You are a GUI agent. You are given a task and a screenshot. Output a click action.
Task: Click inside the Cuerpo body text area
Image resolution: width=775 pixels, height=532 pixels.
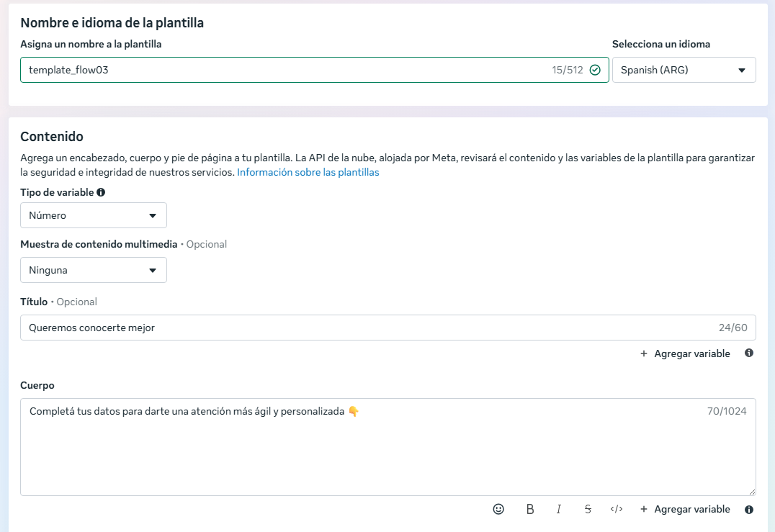click(x=388, y=447)
